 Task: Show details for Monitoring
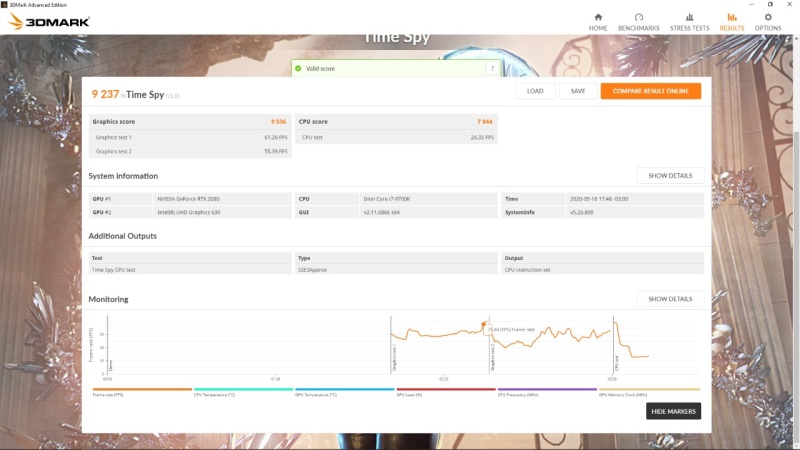670,299
